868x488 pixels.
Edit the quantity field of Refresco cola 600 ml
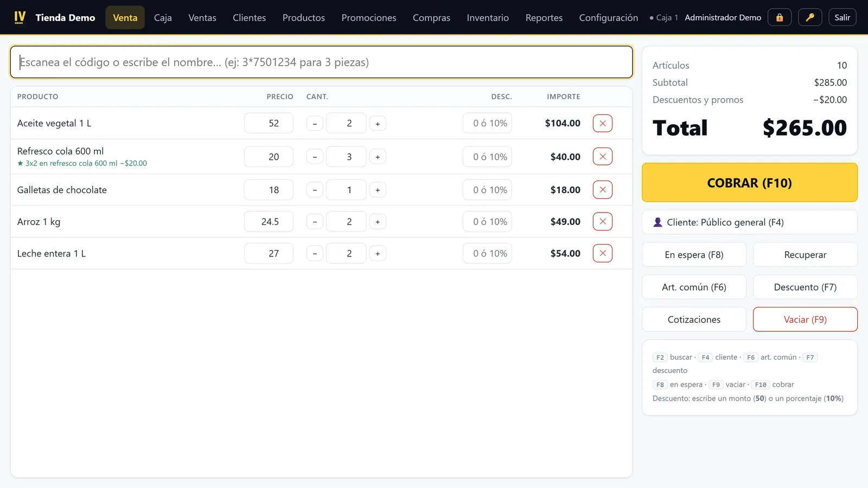tap(346, 157)
